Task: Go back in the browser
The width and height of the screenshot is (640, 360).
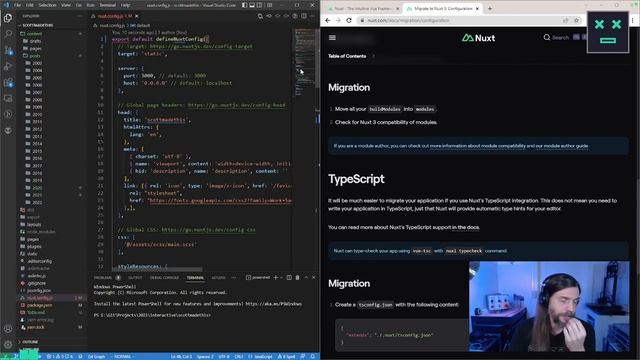Action: coord(328,20)
